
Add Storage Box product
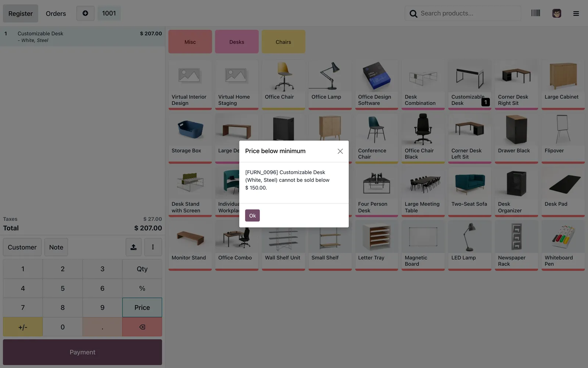[x=190, y=138]
